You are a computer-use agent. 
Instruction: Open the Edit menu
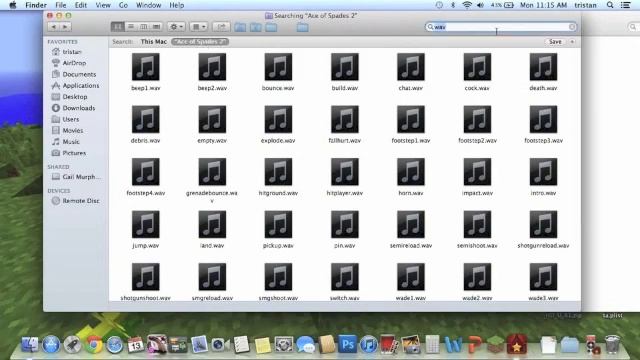81,5
